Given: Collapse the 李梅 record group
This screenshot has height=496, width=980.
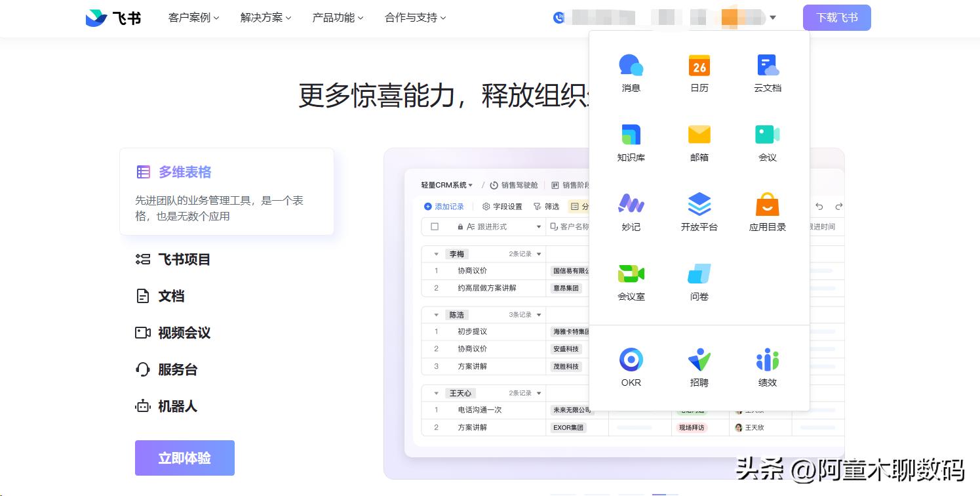Looking at the screenshot, I should pos(436,254).
